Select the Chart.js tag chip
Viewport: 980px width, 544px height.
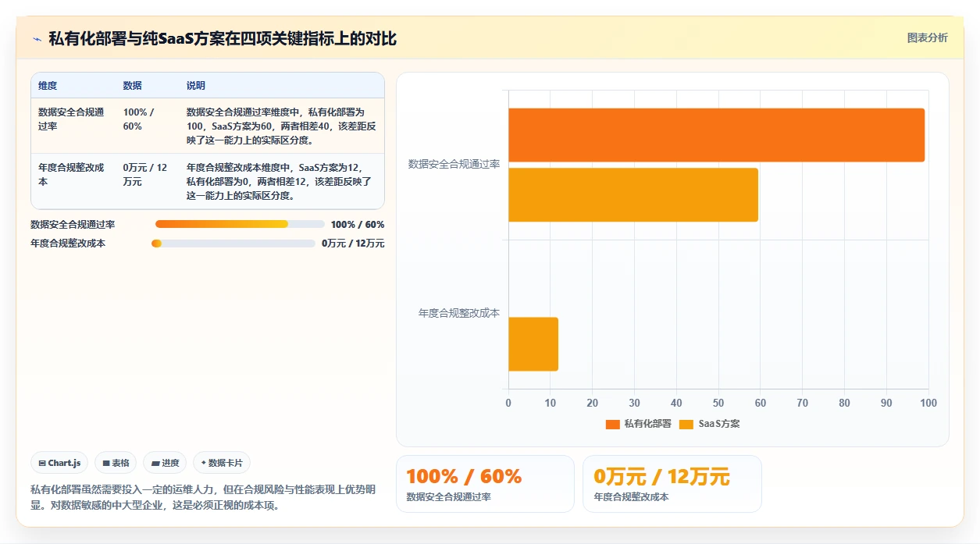click(x=60, y=463)
